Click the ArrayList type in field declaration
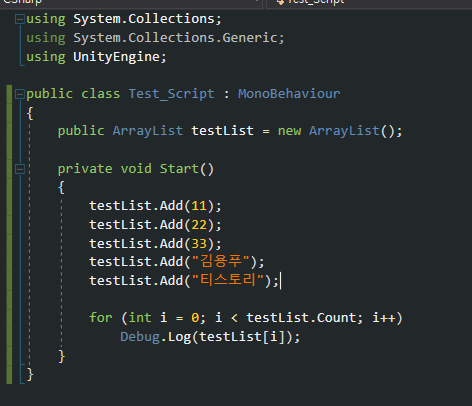Screen dimensions: 472x406 click(148, 131)
